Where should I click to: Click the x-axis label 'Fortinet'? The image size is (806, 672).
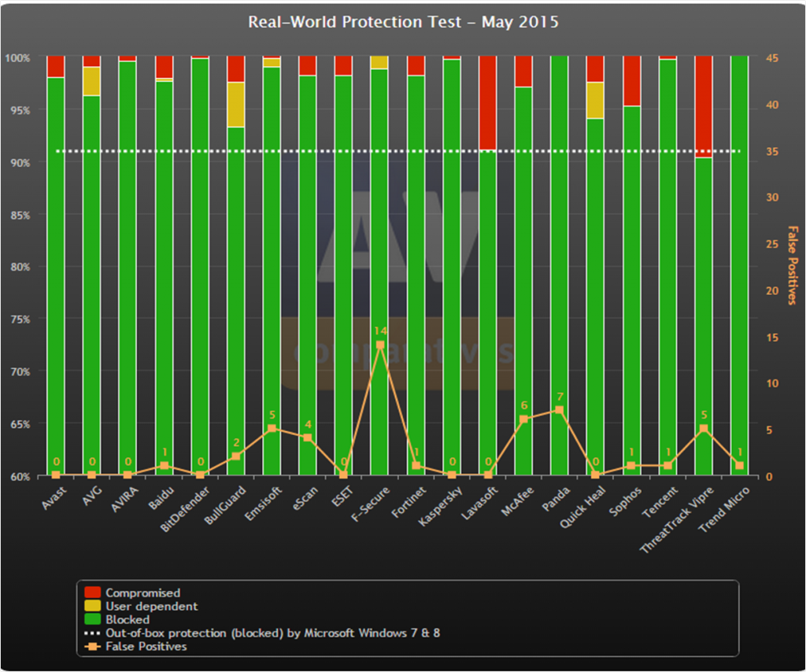(x=409, y=502)
